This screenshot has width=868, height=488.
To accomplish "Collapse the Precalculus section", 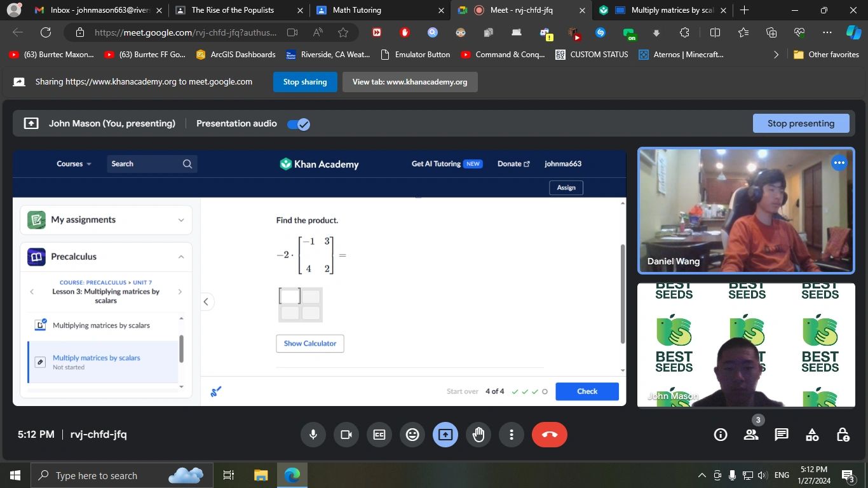I will (x=180, y=257).
